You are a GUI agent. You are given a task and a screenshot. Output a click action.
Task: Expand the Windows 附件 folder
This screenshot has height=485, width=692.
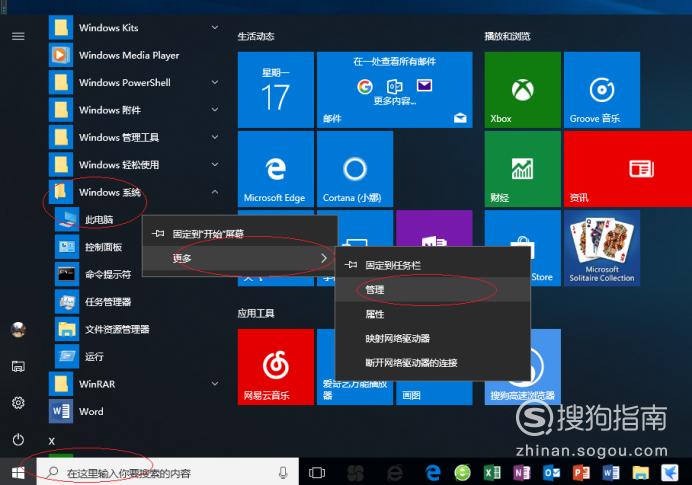pyautogui.click(x=215, y=110)
